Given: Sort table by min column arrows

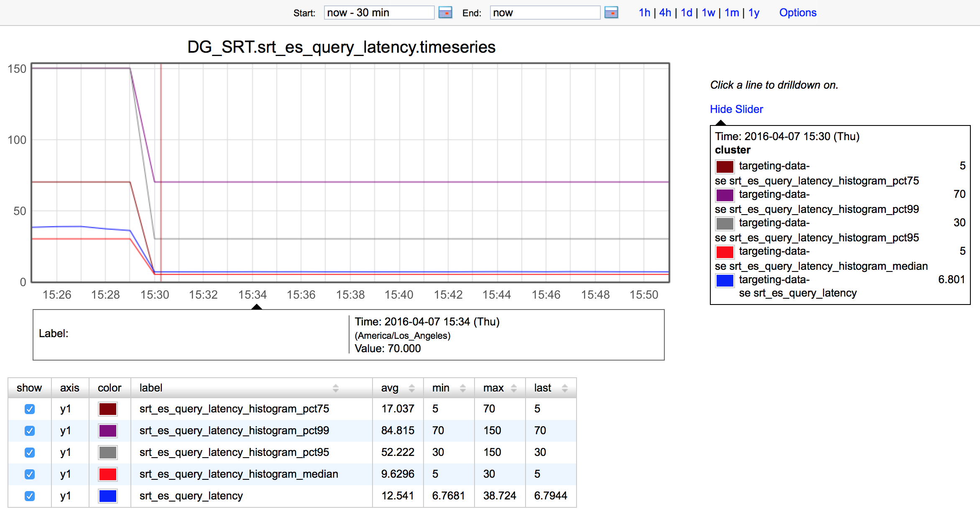Looking at the screenshot, I should pos(462,388).
